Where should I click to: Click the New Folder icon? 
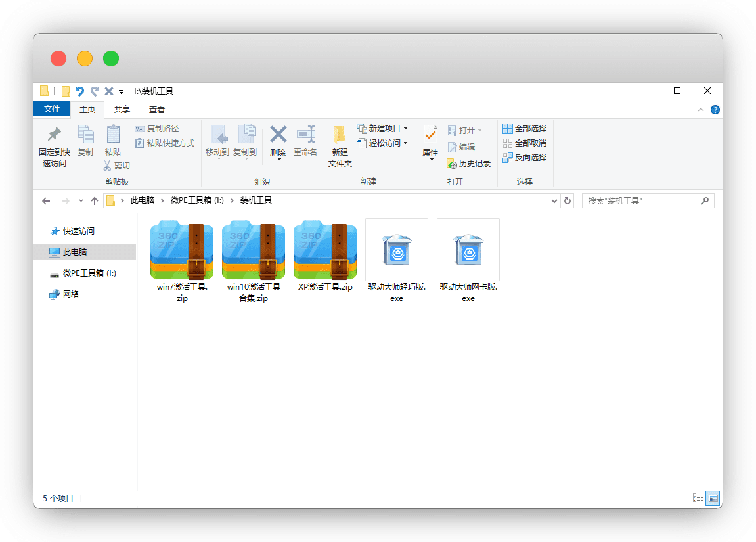340,135
